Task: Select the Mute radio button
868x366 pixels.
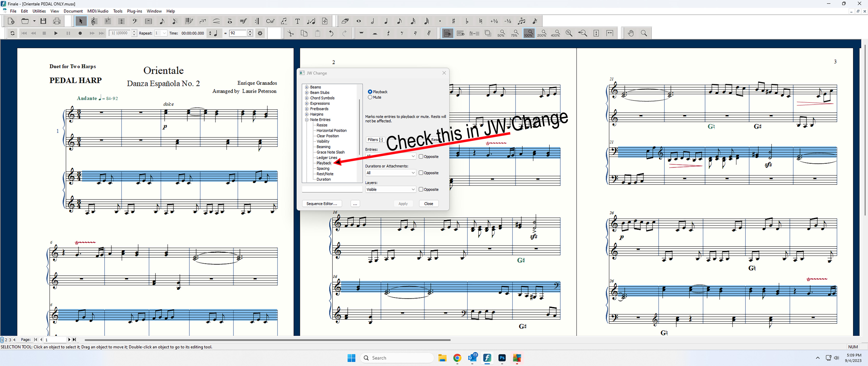Action: tap(370, 97)
